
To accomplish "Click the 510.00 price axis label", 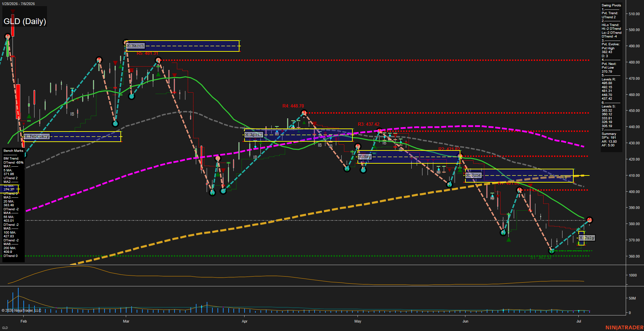I will [634, 14].
